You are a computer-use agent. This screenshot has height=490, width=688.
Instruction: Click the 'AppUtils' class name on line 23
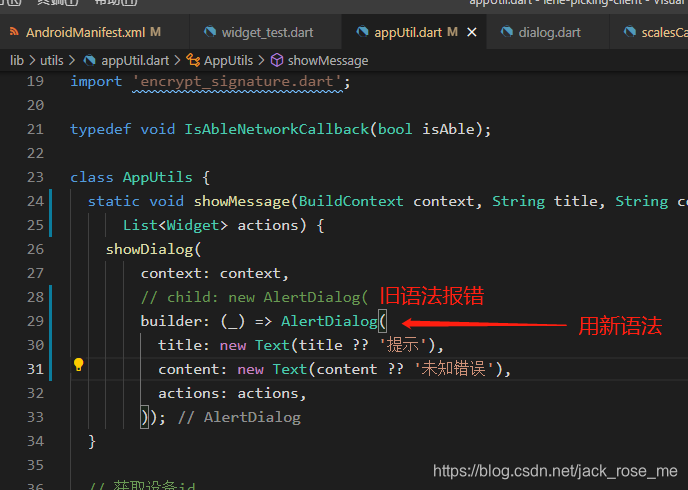[158, 178]
